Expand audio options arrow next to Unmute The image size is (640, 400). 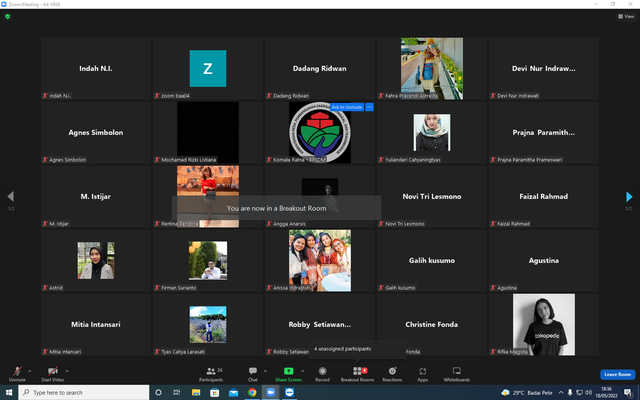tap(29, 371)
